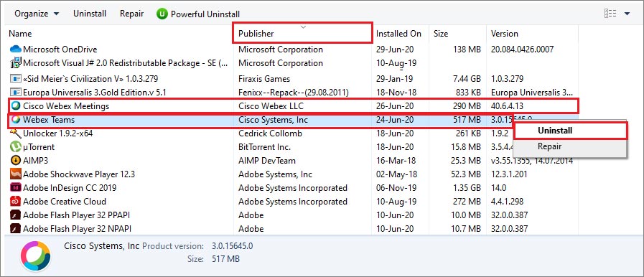Click the AIMP3 orange icon
644x277 pixels.
(16, 160)
